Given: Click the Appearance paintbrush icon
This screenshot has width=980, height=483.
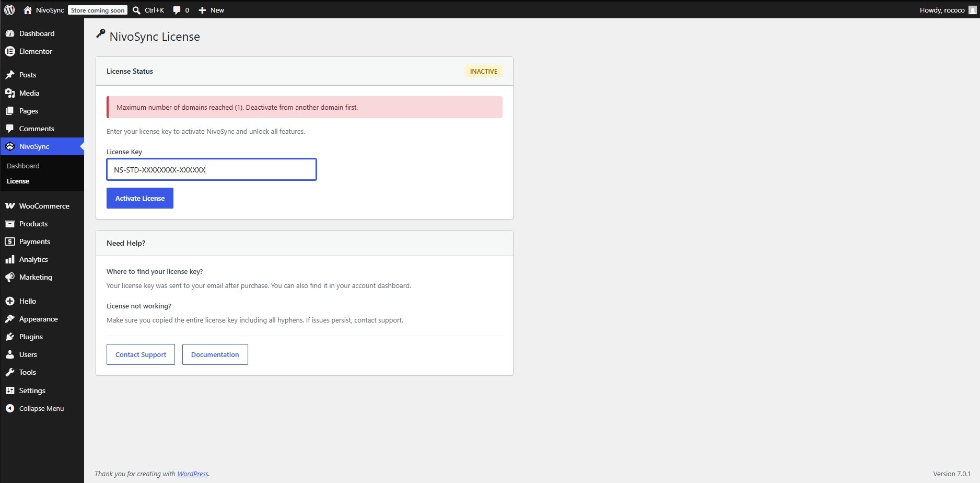Looking at the screenshot, I should pos(10,319).
